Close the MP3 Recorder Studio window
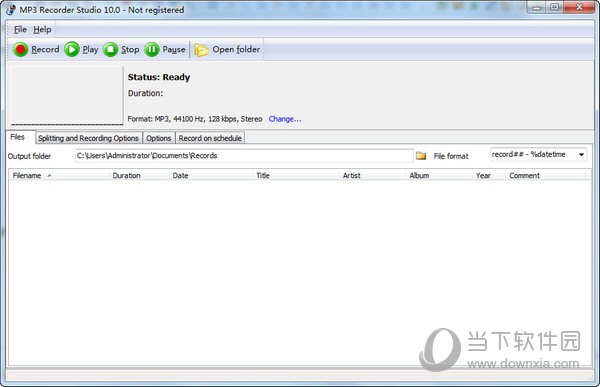 pyautogui.click(x=579, y=8)
